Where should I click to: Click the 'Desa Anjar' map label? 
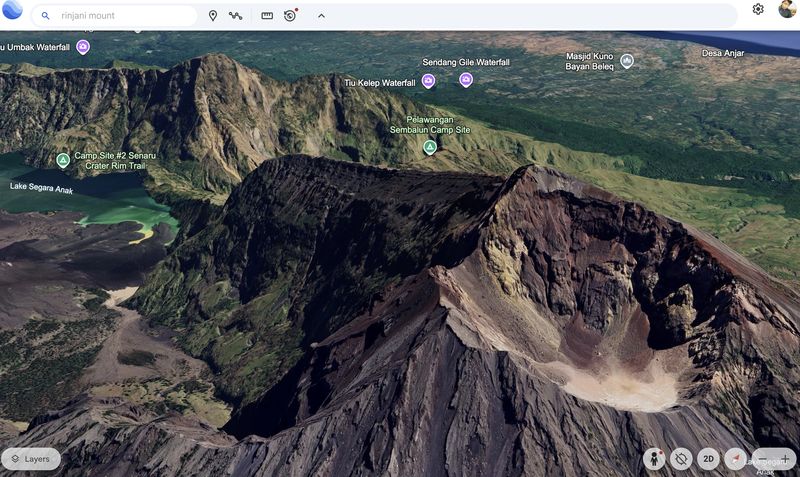[723, 53]
